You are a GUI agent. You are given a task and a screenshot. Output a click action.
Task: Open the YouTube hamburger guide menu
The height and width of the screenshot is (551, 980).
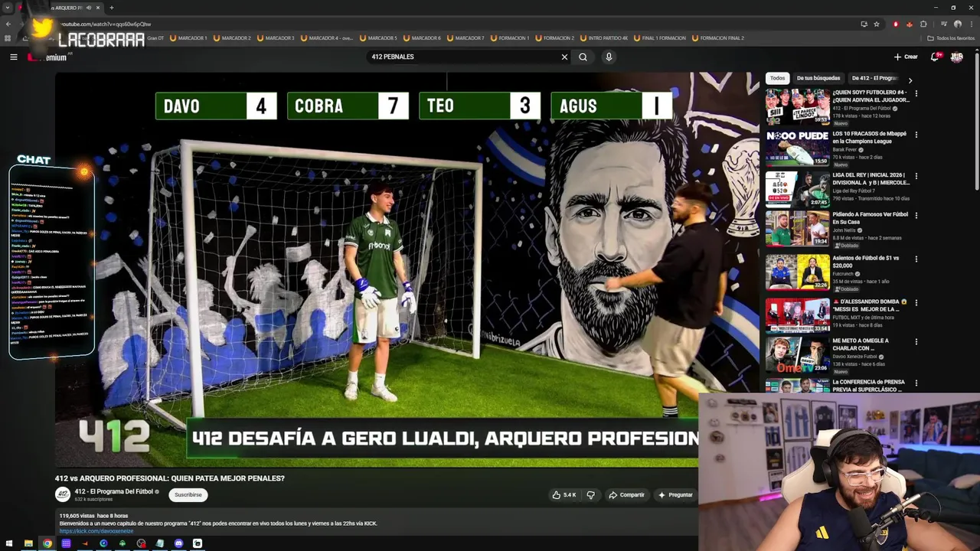(x=13, y=57)
